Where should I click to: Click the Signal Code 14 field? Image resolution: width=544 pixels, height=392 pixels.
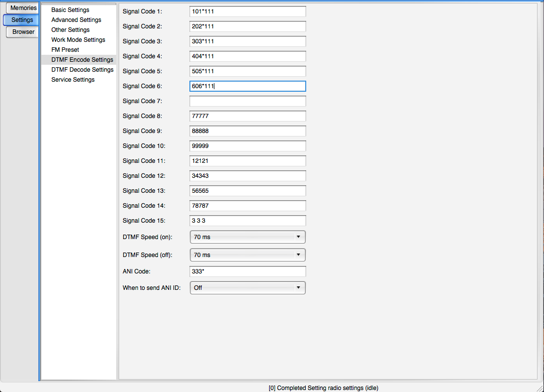247,206
